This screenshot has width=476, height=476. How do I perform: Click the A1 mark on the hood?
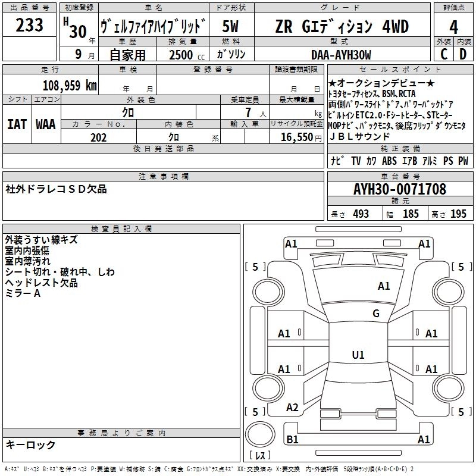(x=384, y=286)
